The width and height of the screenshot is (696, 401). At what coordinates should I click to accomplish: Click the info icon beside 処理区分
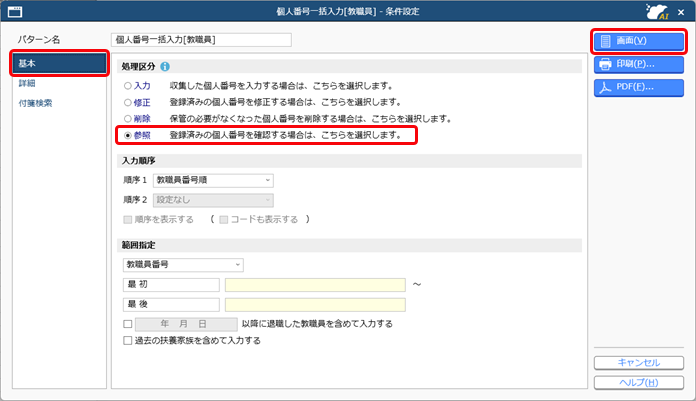coord(165,67)
